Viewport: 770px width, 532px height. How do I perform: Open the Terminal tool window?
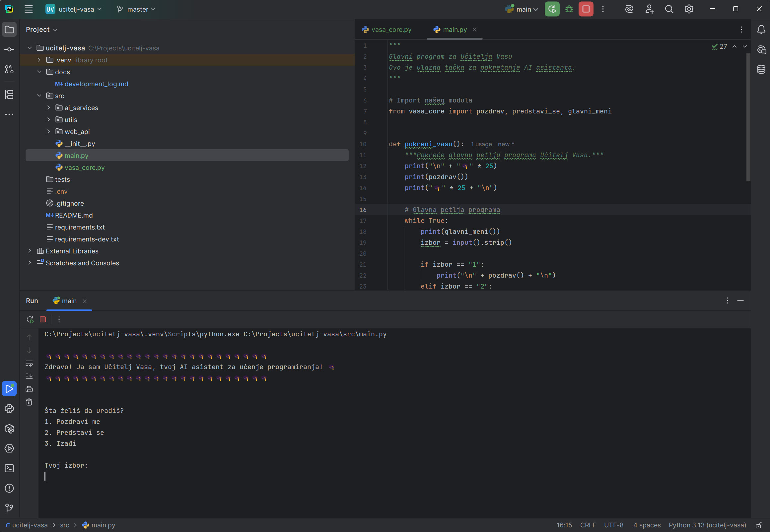coord(9,468)
